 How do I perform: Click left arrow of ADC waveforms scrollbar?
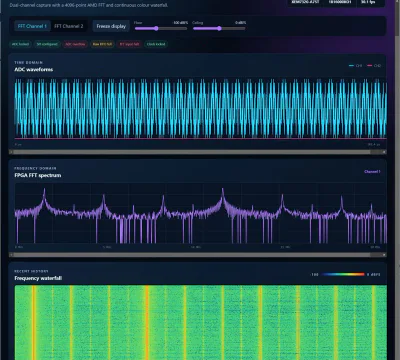[x=11, y=152]
